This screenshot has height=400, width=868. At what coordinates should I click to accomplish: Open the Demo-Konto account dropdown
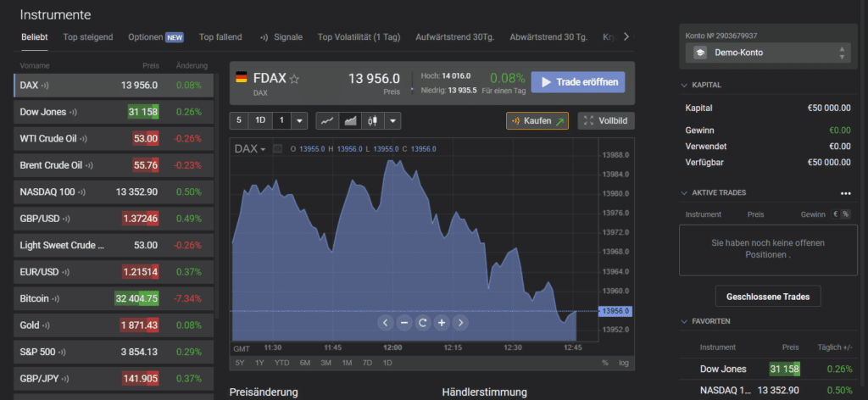coord(769,53)
